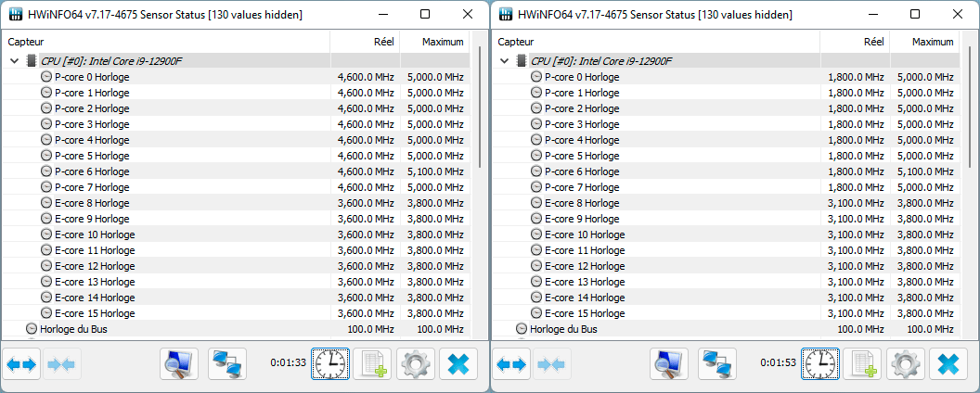This screenshot has height=393, width=980.
Task: Collapse the CPU i9-12900F tree above 1,800.0 MHz rows
Action: click(x=505, y=61)
